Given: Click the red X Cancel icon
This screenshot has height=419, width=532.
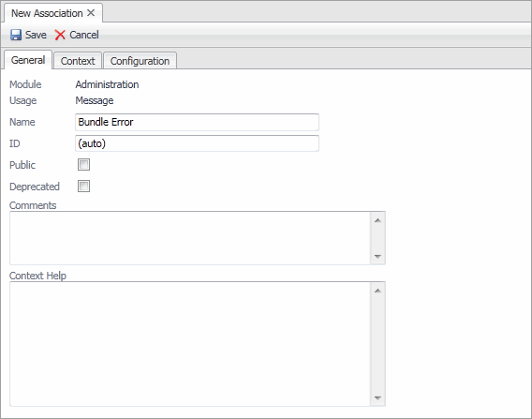Looking at the screenshot, I should [60, 35].
